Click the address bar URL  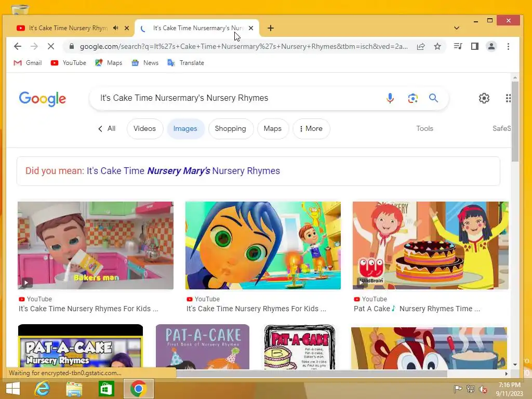244,46
